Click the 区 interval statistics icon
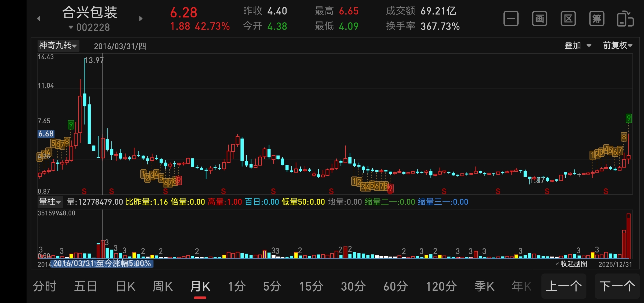The width and height of the screenshot is (644, 303). [x=568, y=19]
